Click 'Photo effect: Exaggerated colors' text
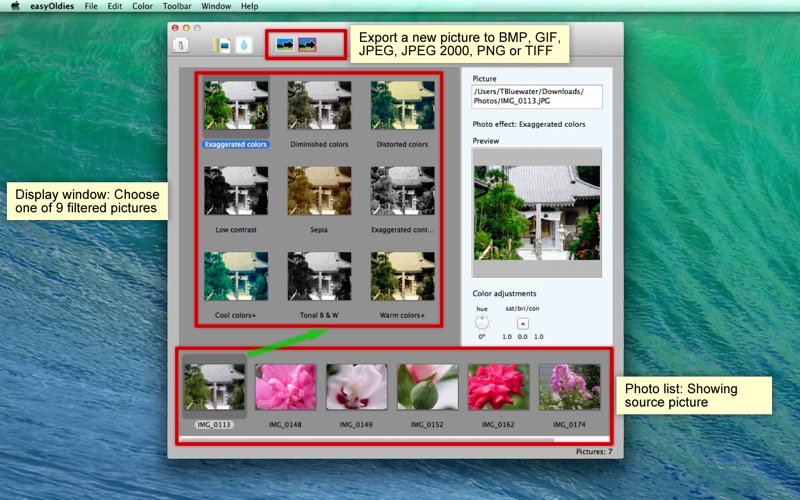The height and width of the screenshot is (500, 800). pos(529,124)
